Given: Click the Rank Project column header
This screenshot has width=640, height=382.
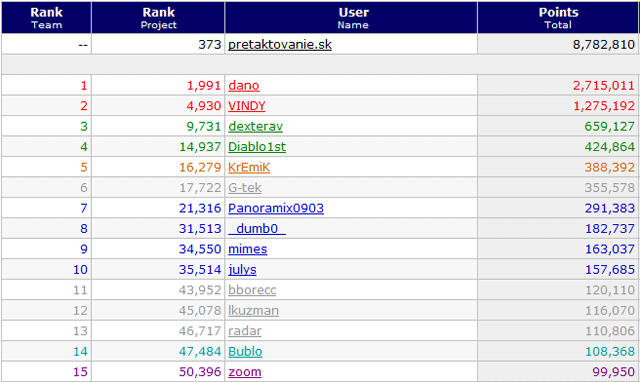Looking at the screenshot, I should point(158,18).
